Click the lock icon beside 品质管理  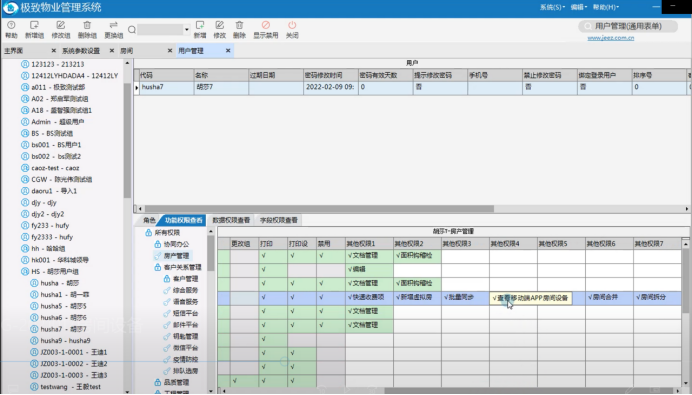click(158, 382)
